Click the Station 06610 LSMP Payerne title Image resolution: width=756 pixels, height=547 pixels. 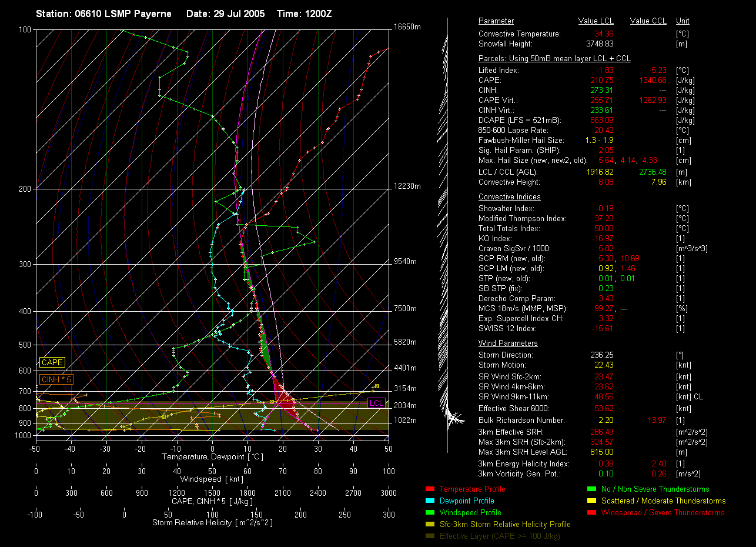(x=104, y=14)
